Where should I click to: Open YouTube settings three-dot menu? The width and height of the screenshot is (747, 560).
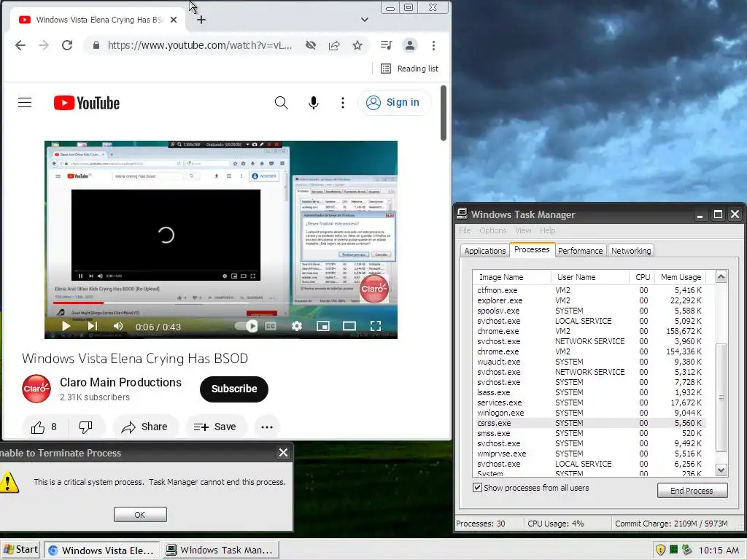(x=343, y=102)
